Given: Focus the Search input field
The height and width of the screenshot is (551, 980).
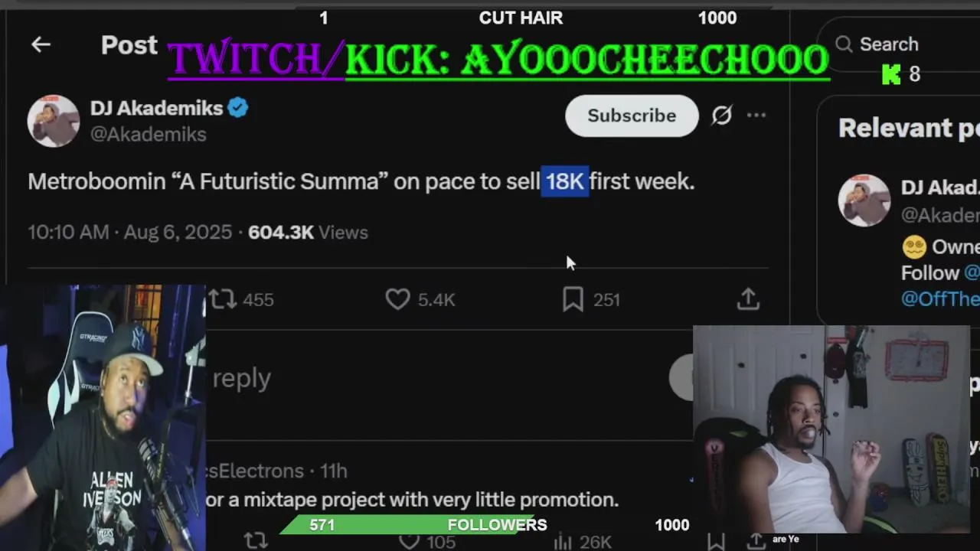Looking at the screenshot, I should [x=897, y=44].
